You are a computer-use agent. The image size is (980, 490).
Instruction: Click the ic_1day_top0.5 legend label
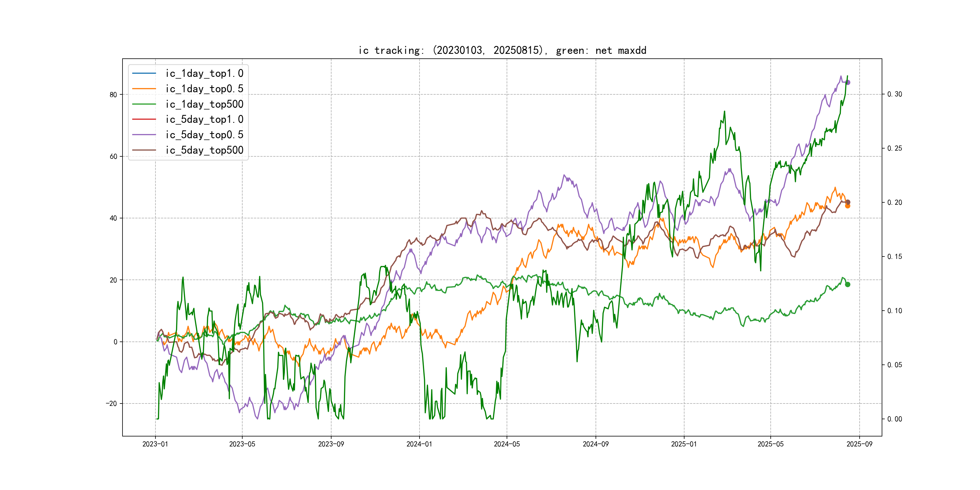204,89
